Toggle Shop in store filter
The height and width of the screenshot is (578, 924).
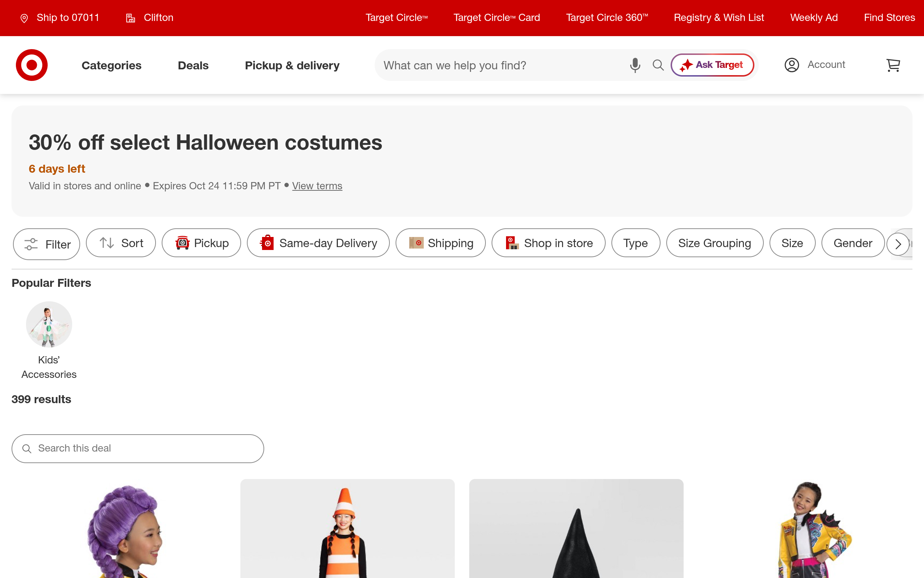[548, 243]
